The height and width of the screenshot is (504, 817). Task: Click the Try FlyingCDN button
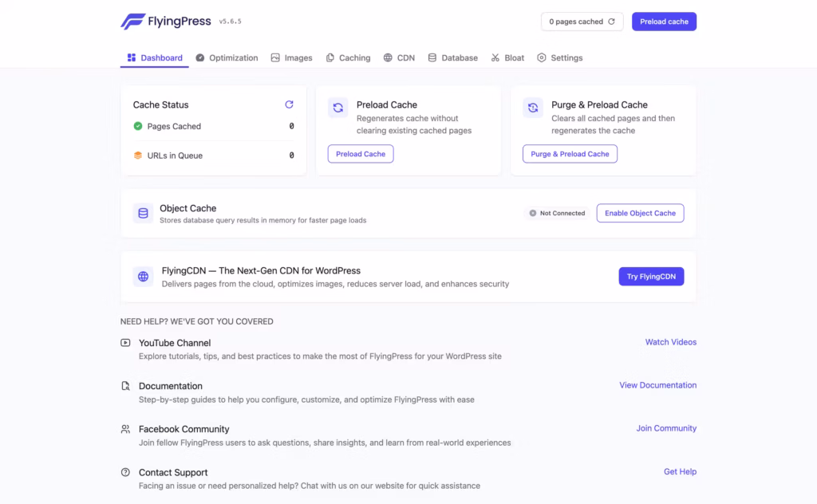click(651, 277)
